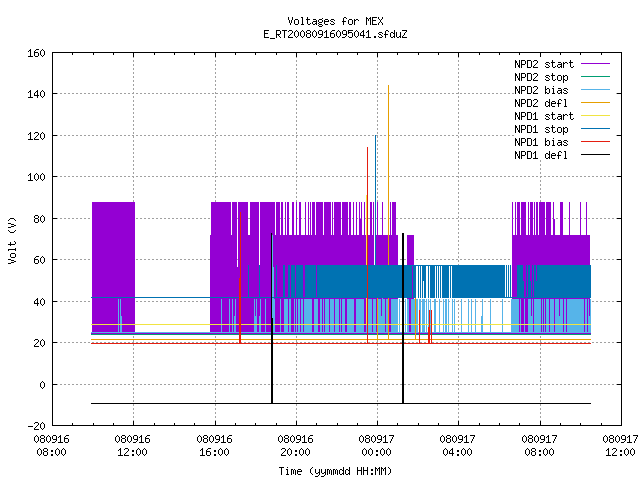Click the -20 y-axis tick label

pos(36,426)
